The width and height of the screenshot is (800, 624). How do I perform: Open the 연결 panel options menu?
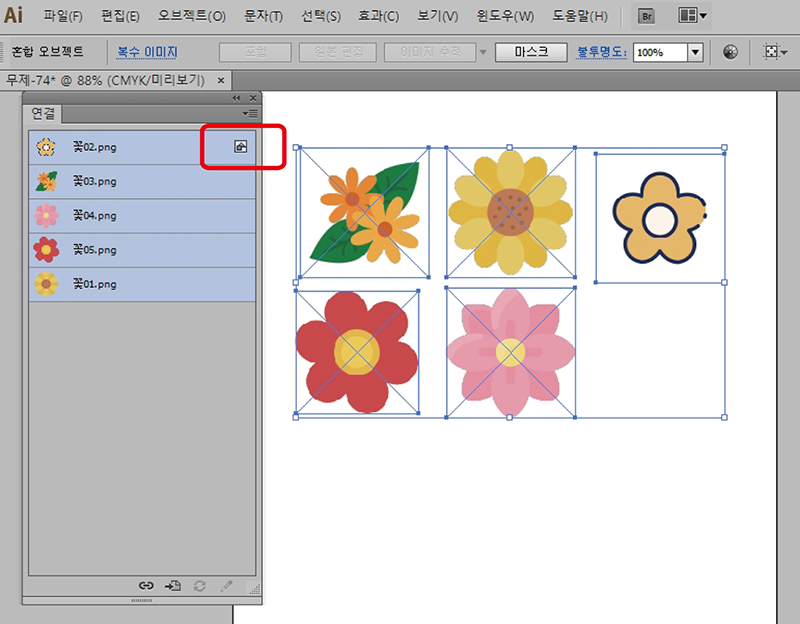pos(250,113)
